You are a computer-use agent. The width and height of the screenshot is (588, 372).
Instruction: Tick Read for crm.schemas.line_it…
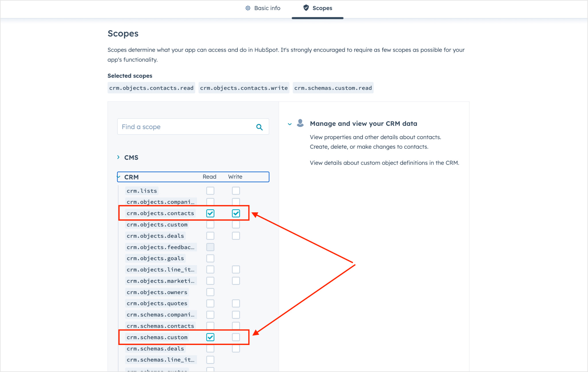[x=210, y=360]
